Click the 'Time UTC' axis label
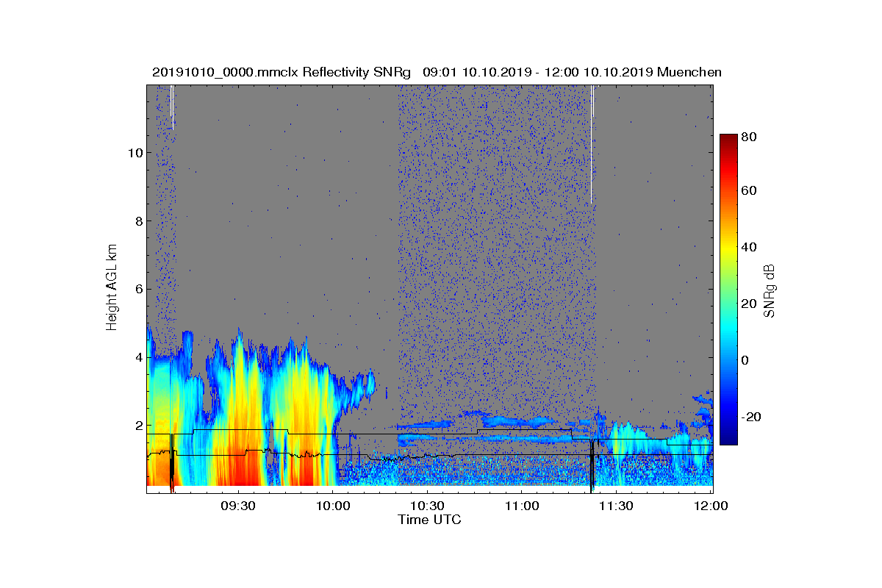The height and width of the screenshot is (588, 882). click(x=430, y=520)
